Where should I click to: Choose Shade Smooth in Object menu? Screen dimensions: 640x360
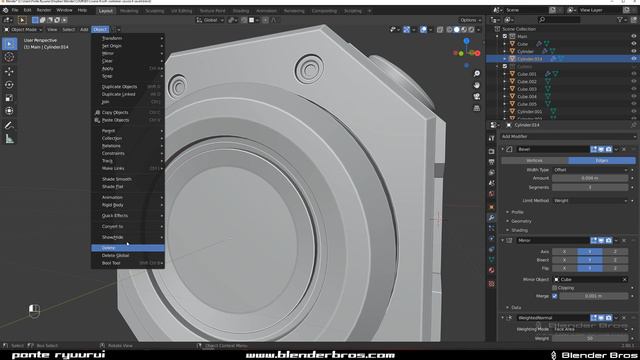tap(128, 179)
